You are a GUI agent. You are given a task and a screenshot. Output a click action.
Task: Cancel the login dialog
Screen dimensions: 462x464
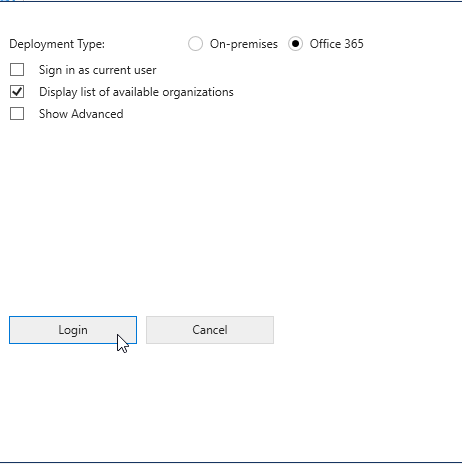(x=210, y=330)
